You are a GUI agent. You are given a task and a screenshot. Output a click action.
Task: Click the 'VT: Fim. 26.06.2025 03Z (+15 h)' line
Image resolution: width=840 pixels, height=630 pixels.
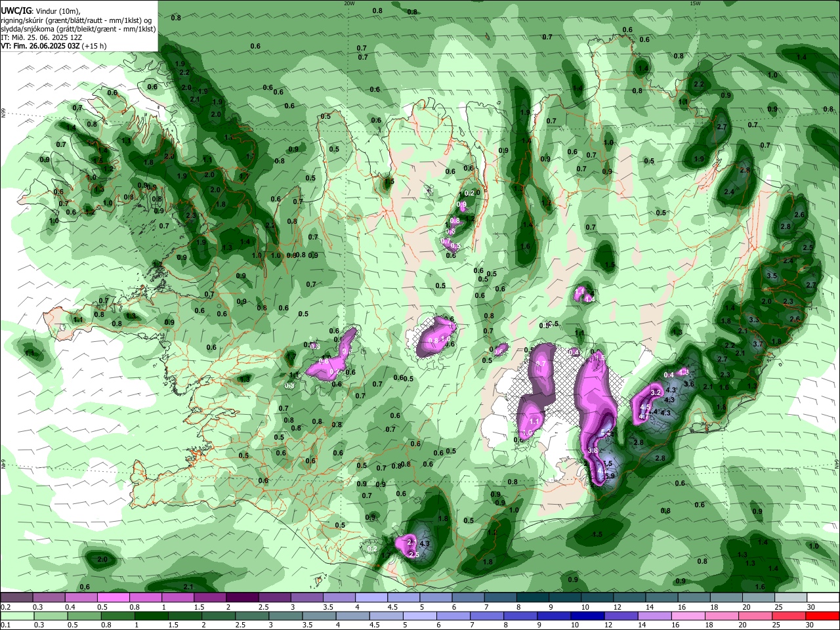pos(53,46)
